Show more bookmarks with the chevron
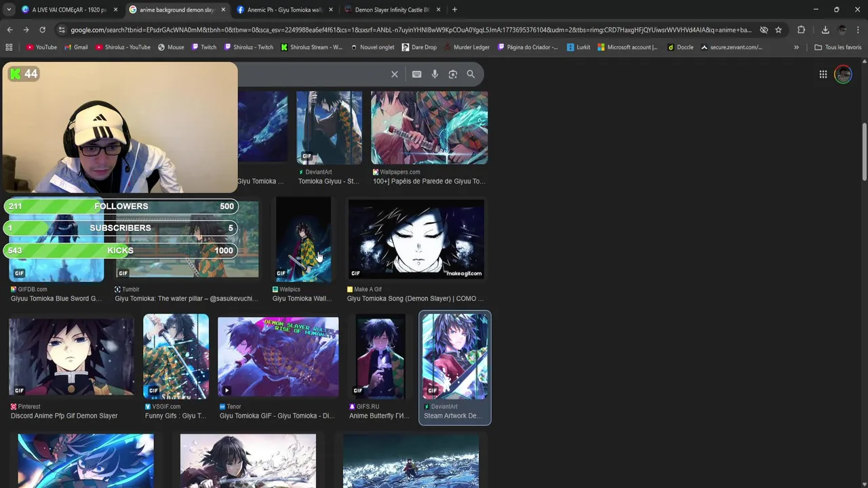 tap(796, 47)
